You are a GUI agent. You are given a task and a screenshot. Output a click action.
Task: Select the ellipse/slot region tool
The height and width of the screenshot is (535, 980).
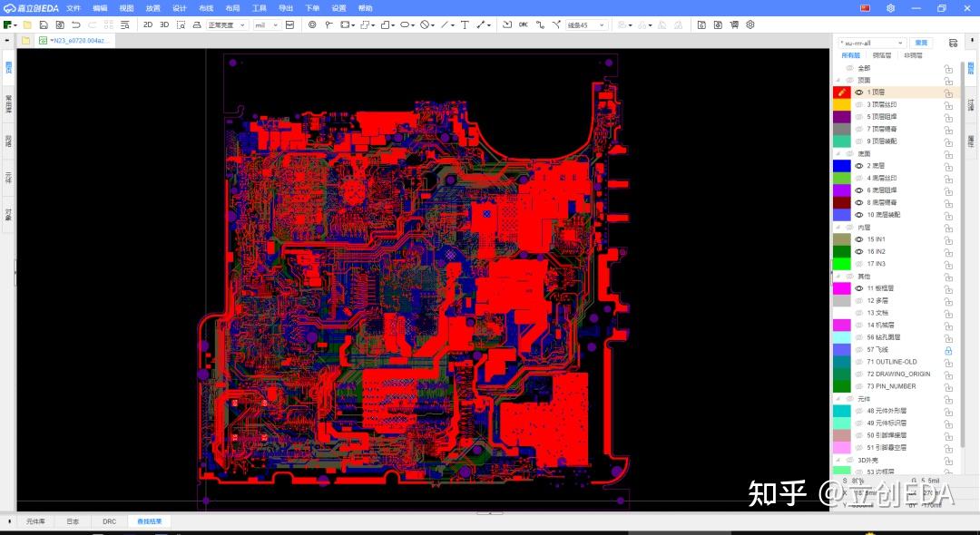pos(405,25)
